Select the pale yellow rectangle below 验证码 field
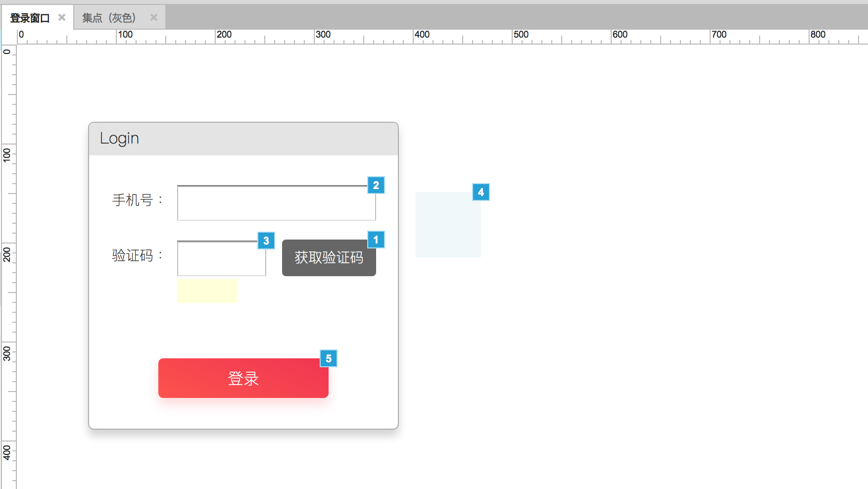 tap(207, 291)
